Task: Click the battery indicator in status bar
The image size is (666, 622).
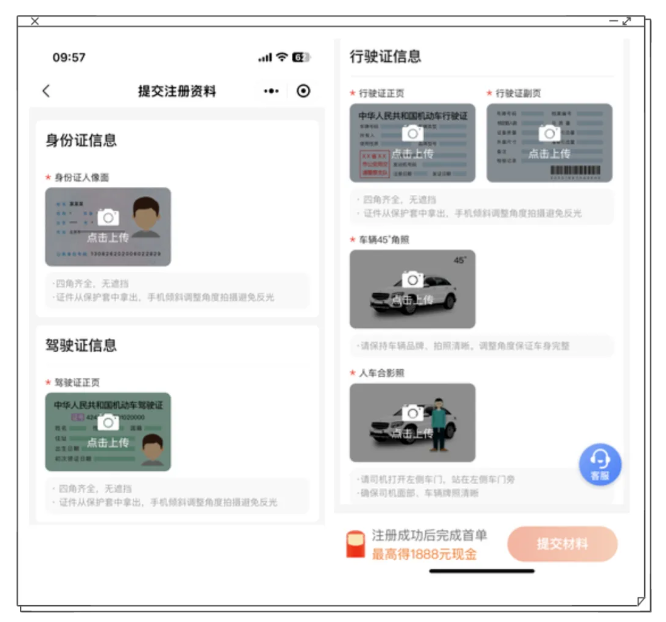Action: tap(302, 58)
